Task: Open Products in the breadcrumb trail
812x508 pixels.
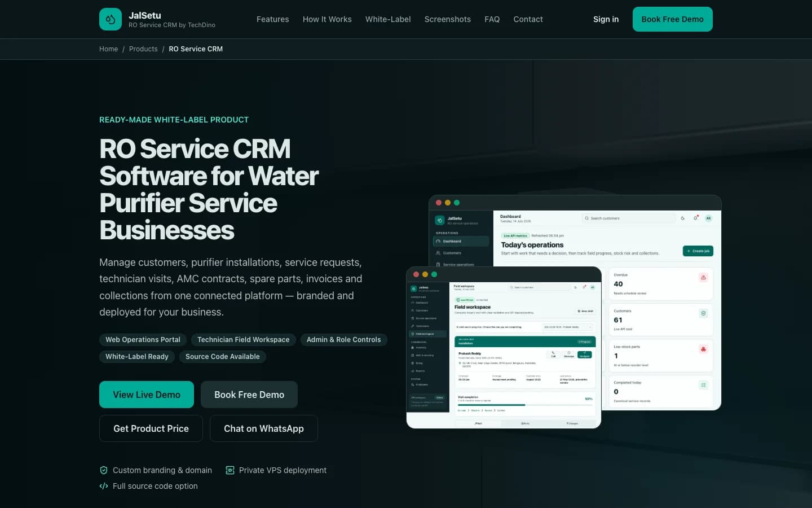Action: click(143, 49)
